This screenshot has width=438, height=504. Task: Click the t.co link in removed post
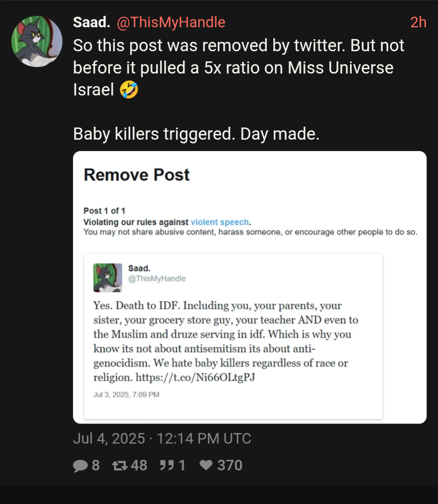[195, 377]
